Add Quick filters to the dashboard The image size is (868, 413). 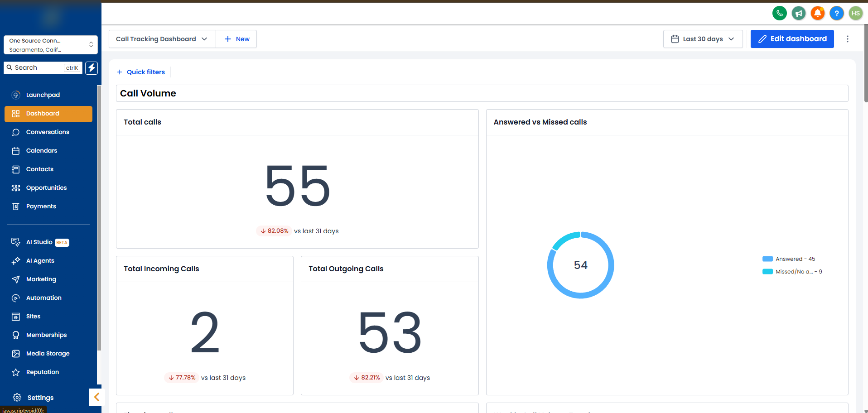coord(141,72)
